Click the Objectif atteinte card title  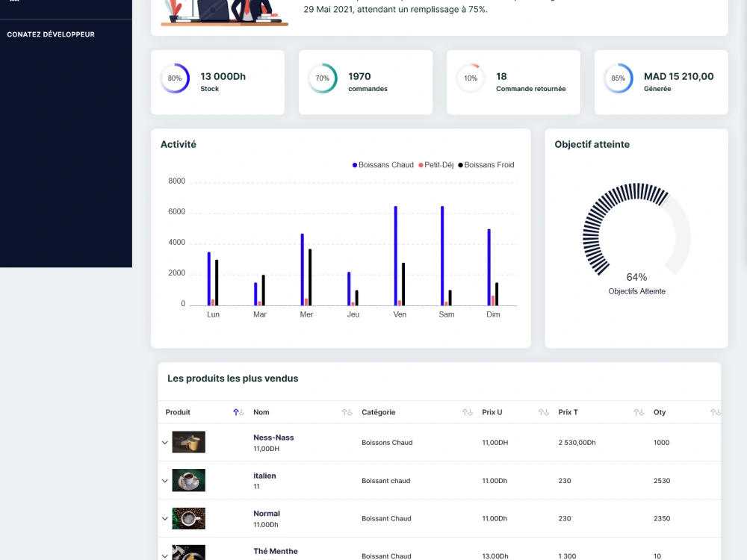tap(592, 144)
